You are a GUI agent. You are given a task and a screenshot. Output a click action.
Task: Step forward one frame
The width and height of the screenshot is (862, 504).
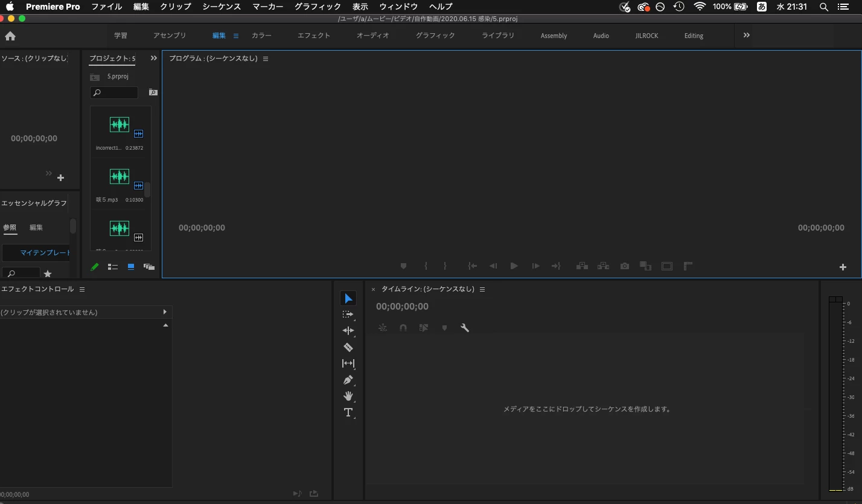pyautogui.click(x=535, y=266)
